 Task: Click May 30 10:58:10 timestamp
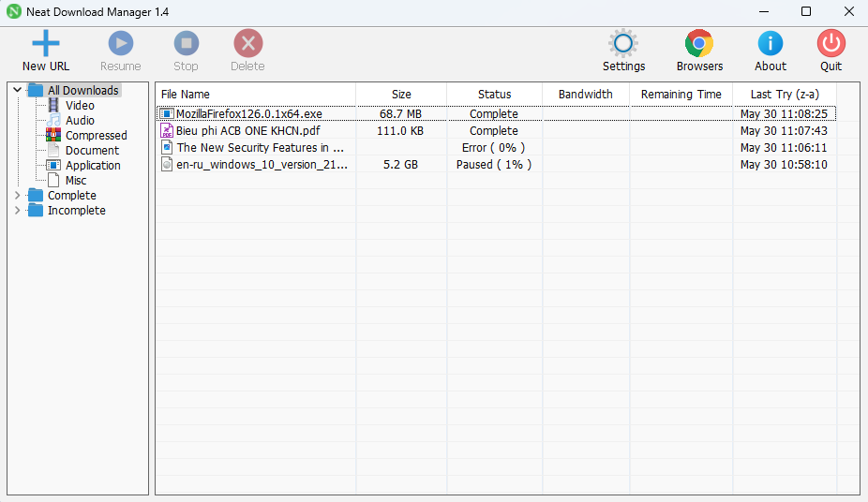point(784,164)
